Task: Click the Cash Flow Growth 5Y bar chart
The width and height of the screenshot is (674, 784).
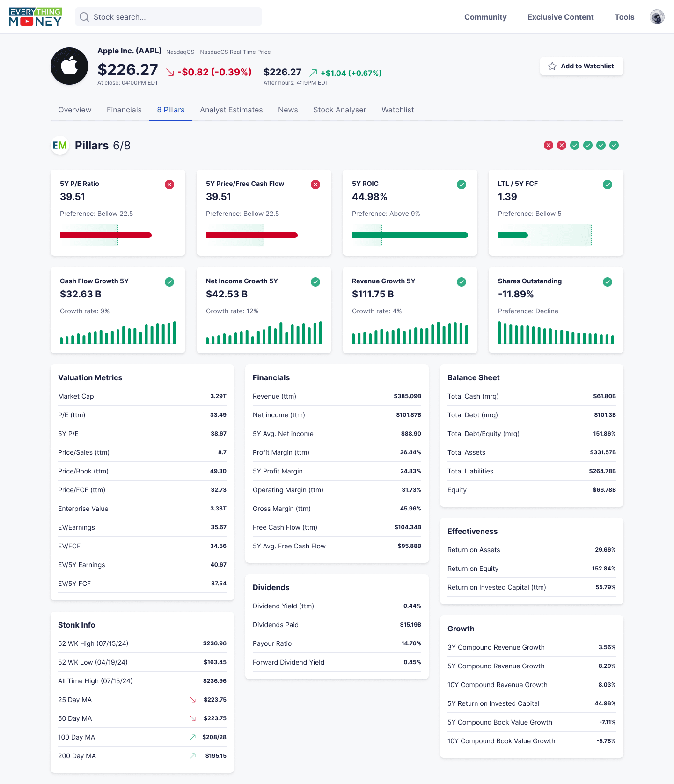Action: 118,333
